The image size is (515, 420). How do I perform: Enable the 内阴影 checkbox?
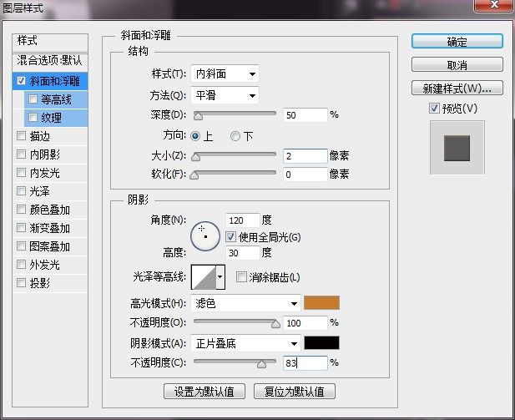pyautogui.click(x=22, y=154)
